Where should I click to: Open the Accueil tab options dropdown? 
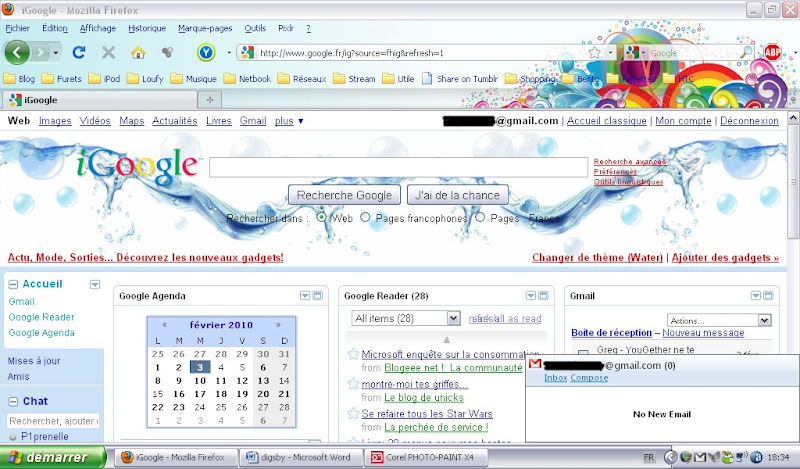click(95, 284)
